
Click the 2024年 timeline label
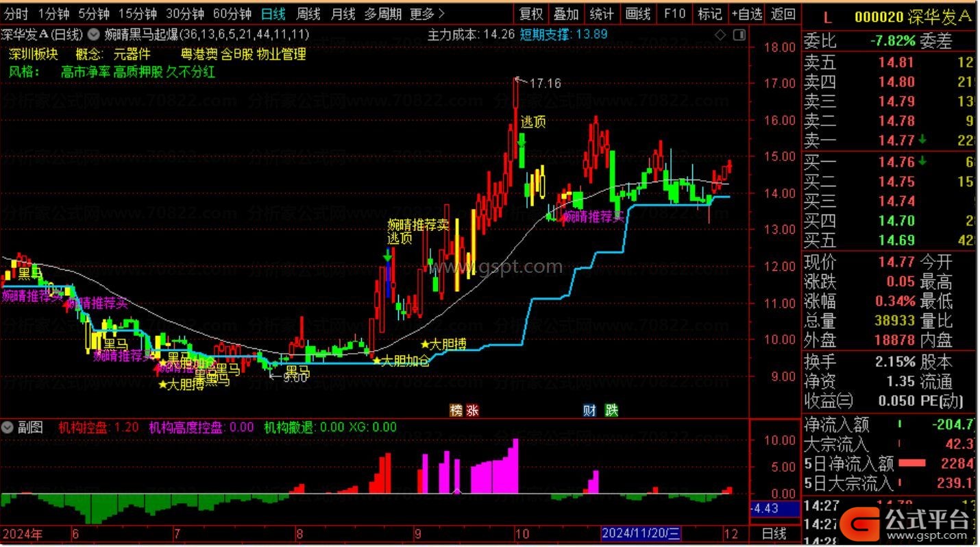tap(23, 533)
